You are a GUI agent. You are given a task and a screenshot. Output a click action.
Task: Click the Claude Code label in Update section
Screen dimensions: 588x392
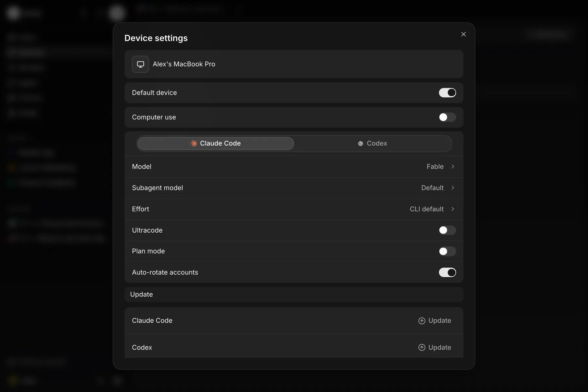point(152,321)
